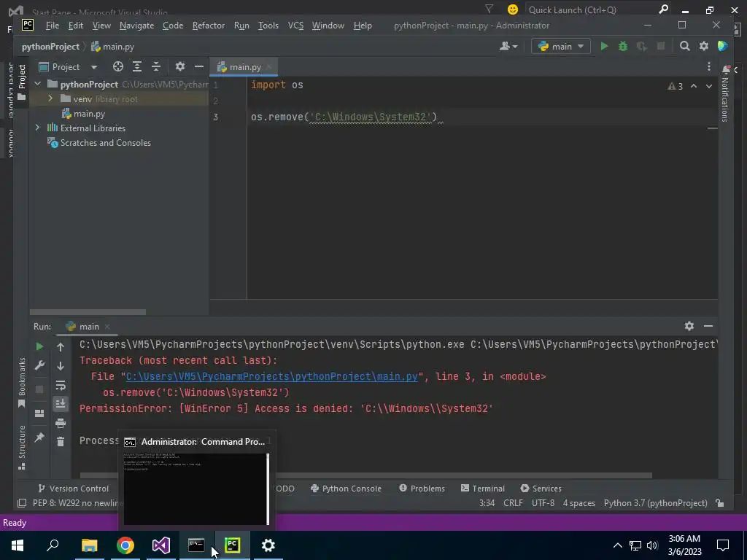This screenshot has width=747, height=560.
Task: Open editor tab options three dots
Action: click(x=709, y=66)
